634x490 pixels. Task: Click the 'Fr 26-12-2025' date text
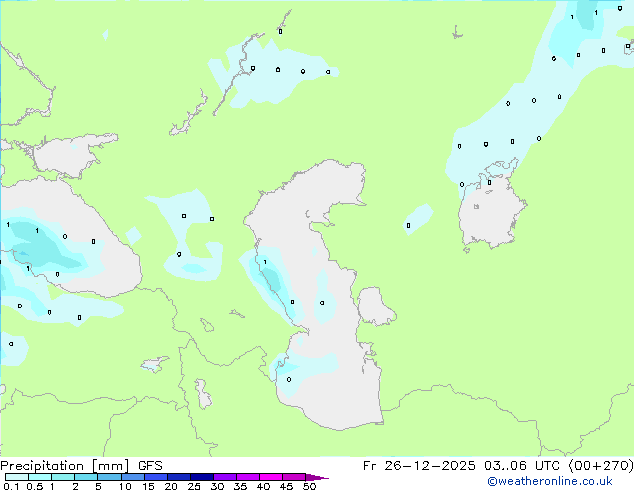[x=418, y=466]
